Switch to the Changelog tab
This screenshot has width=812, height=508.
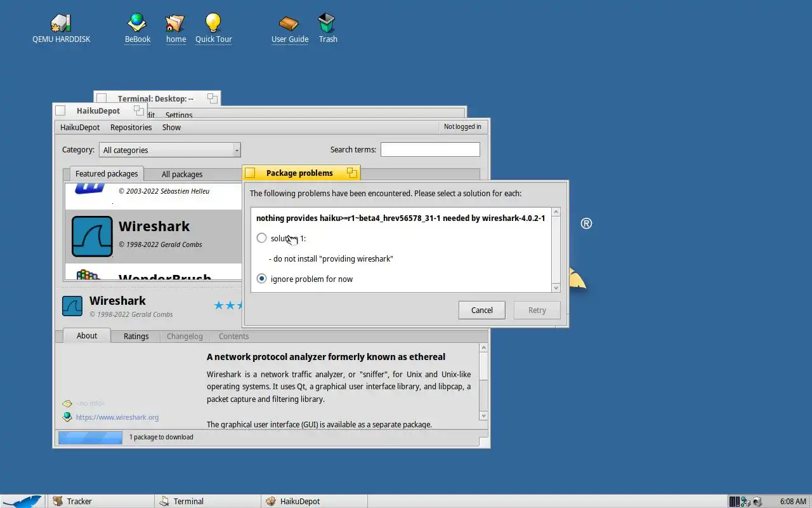pyautogui.click(x=185, y=336)
